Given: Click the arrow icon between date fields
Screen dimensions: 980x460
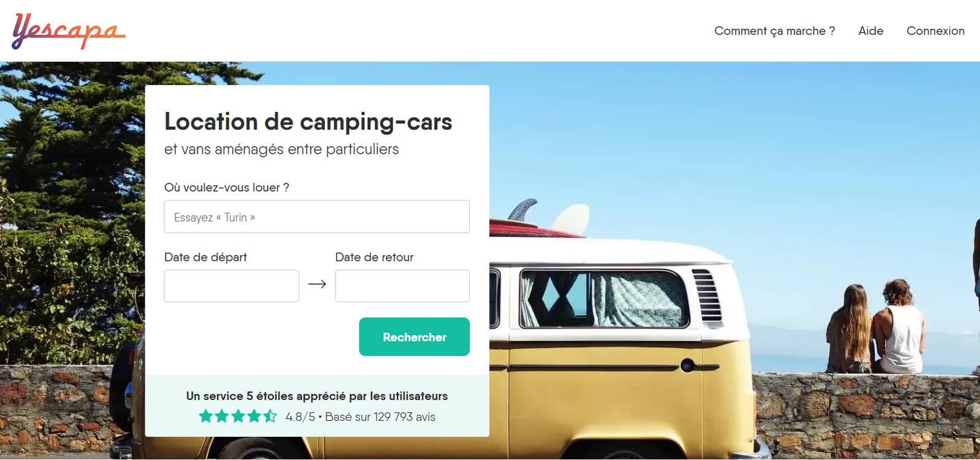Looking at the screenshot, I should [x=317, y=284].
